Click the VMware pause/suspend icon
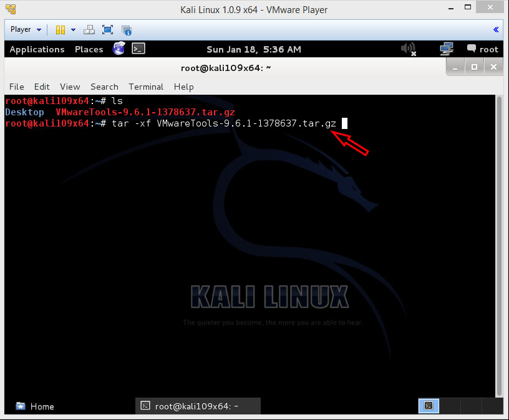 click(61, 29)
